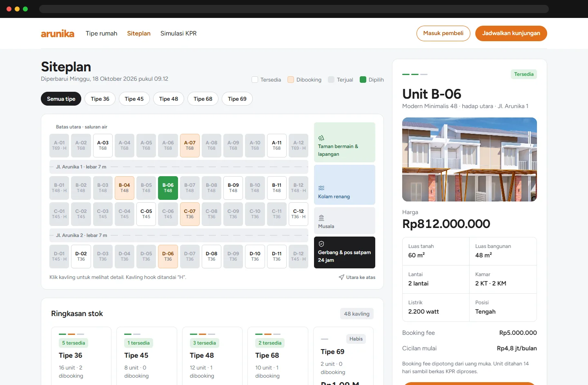
Task: Select the highlighted kavling B-06
Action: [x=168, y=188]
